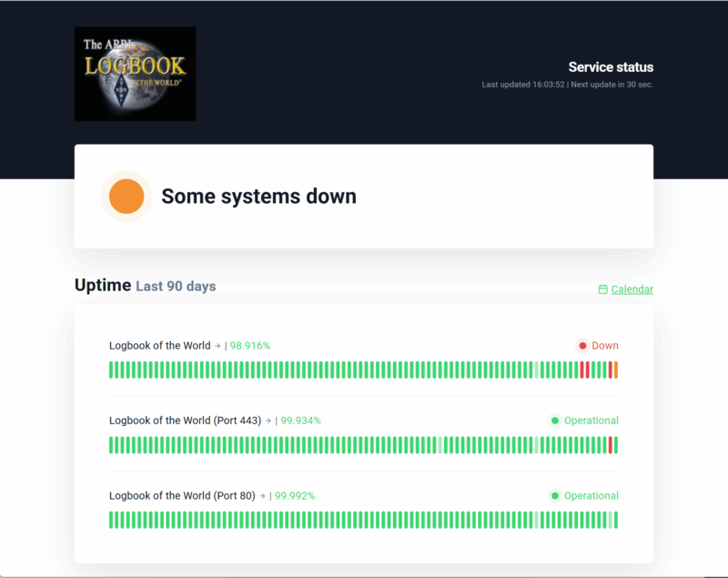
Task: Click the arrow icon next to 99.934%
Action: pyautogui.click(x=268, y=421)
